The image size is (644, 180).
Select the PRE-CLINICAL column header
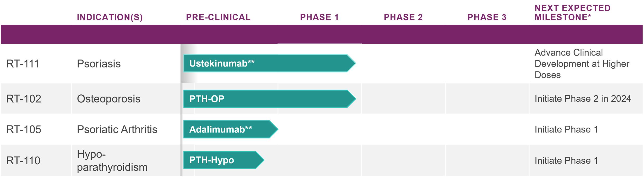218,17
